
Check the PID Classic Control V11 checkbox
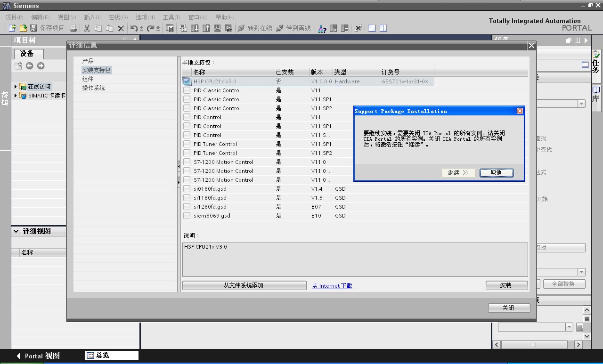pos(187,90)
